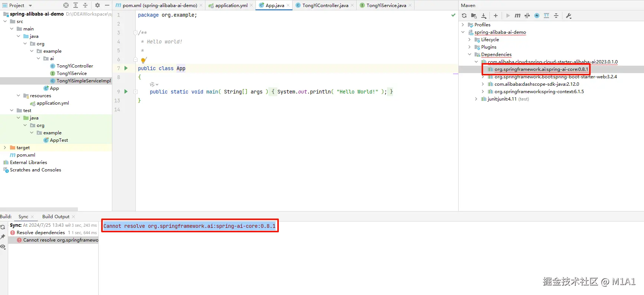
Task: Collapse the src folder
Action: coord(5,22)
